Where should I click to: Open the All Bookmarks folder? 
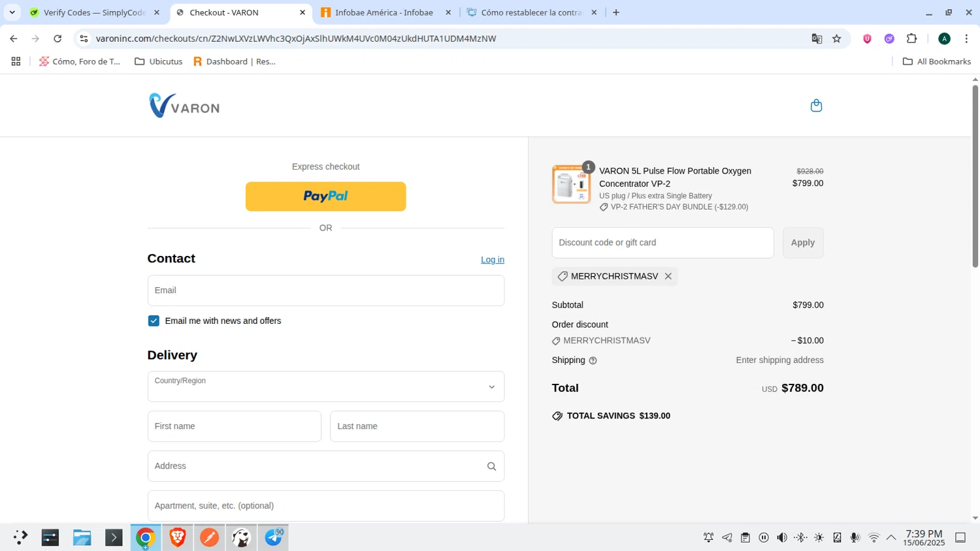pyautogui.click(x=936, y=61)
